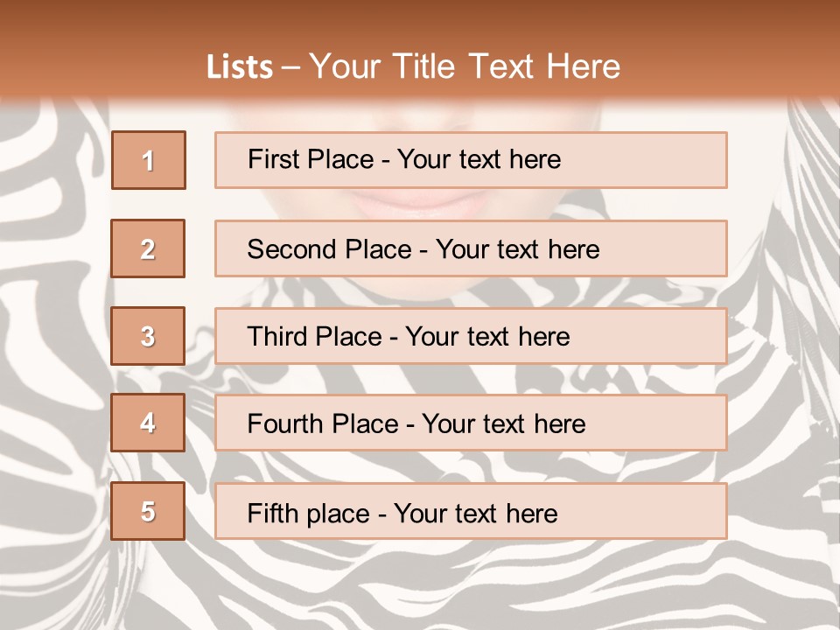This screenshot has height=630, width=840.
Task: Click the bold word 'Lists' in title
Action: (x=239, y=67)
